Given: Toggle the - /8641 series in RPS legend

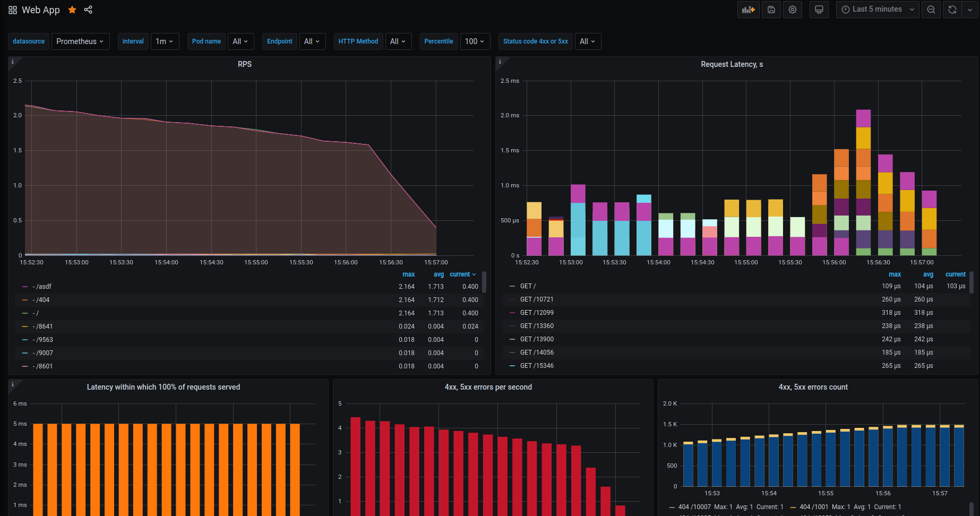Looking at the screenshot, I should 42,326.
